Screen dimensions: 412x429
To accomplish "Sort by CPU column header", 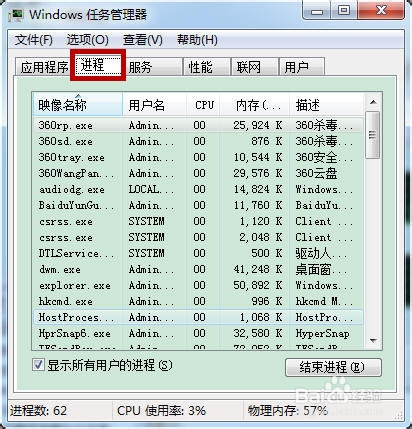I will click(x=203, y=105).
